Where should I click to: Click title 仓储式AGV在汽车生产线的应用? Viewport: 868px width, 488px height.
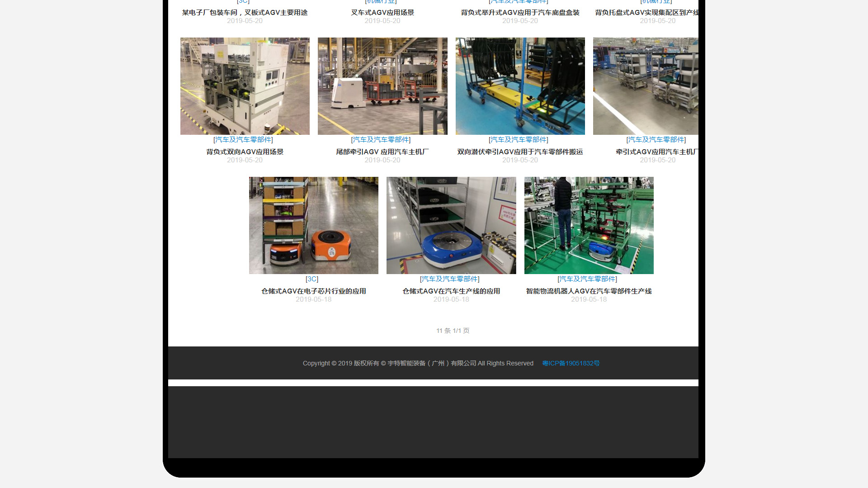[451, 291]
